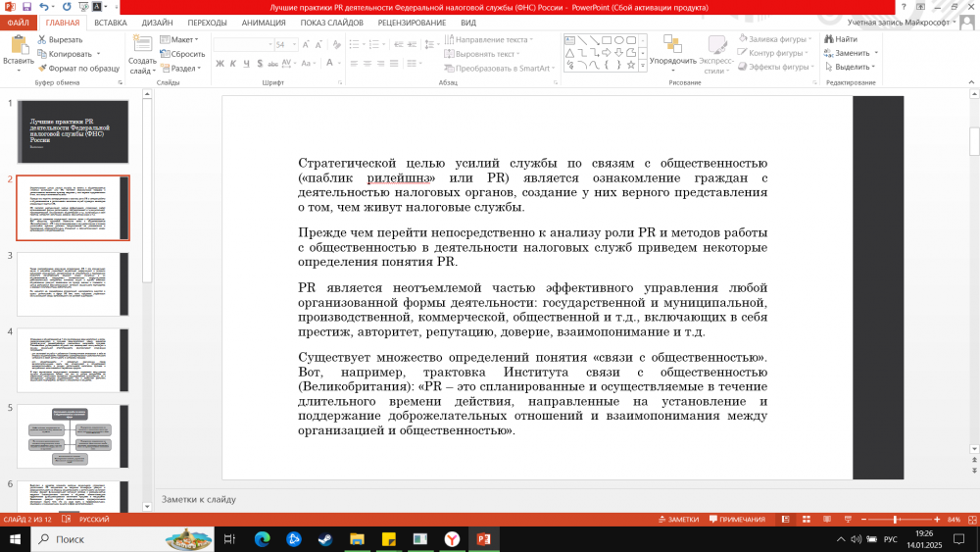Toggle Notes (Заметки) pane in status bar
The height and width of the screenshot is (552, 980).
coord(677,519)
